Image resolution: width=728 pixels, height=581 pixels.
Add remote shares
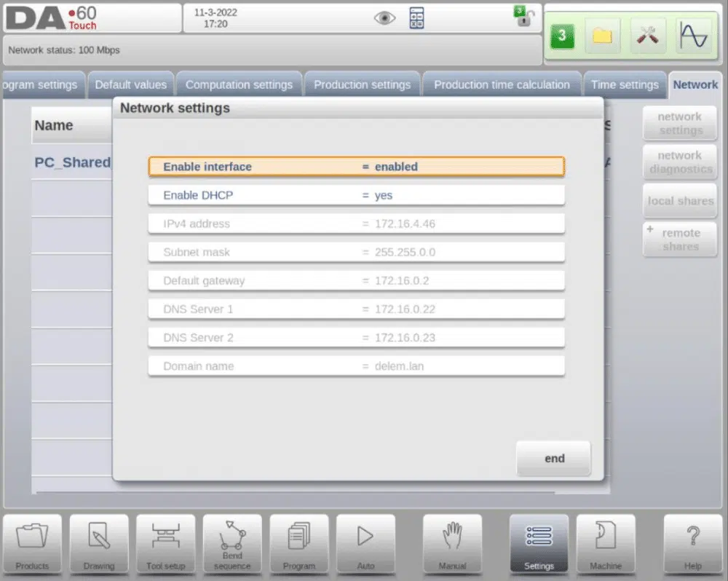tap(680, 240)
